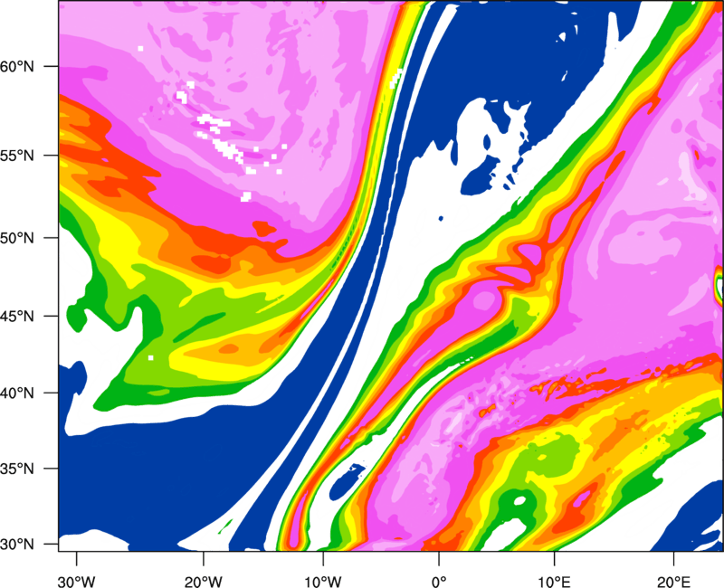The image size is (724, 588).
Task: Click the 35°N latitude label
Action: pos(16,469)
